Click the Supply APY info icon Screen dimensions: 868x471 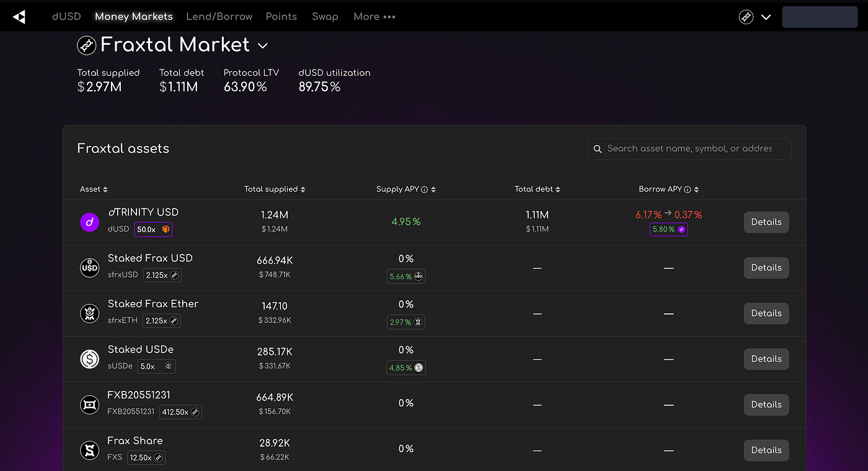click(425, 189)
